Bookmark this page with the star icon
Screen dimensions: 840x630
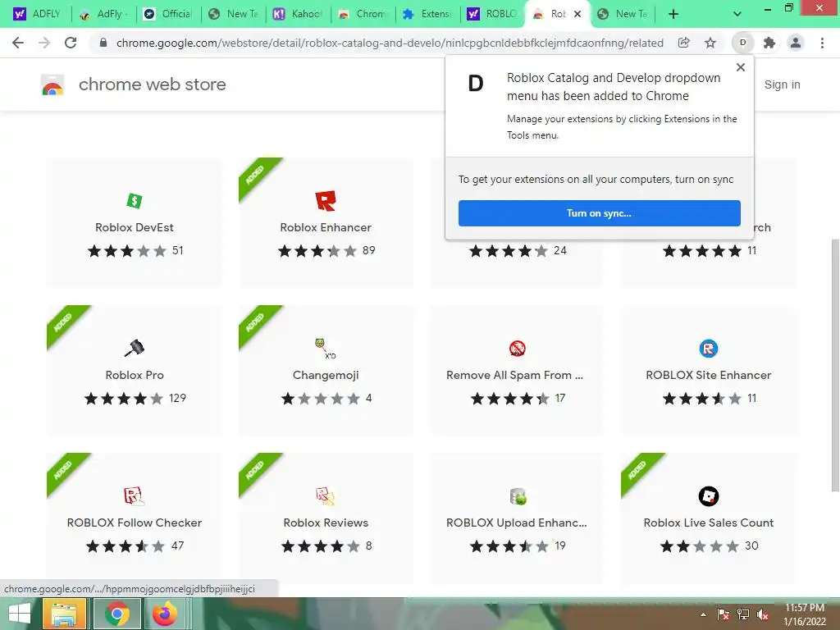pos(710,43)
